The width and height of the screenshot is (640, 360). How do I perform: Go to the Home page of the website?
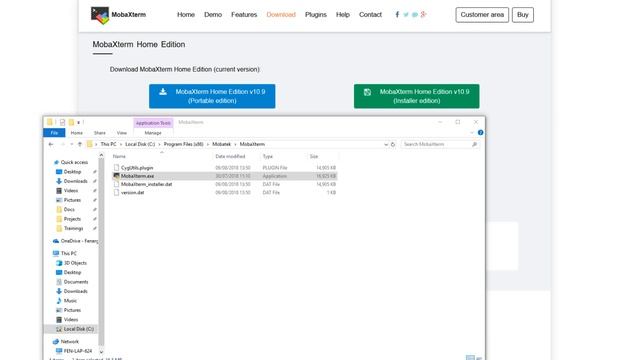coord(186,15)
